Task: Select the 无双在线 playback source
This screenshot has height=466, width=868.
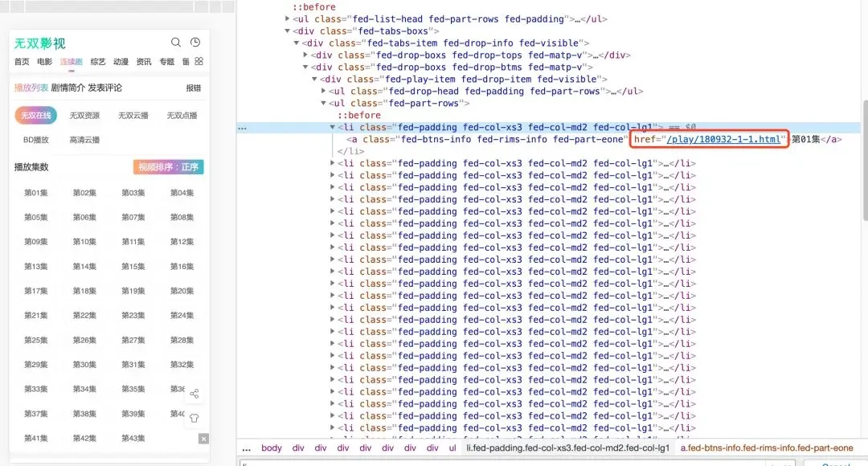Action: [35, 116]
